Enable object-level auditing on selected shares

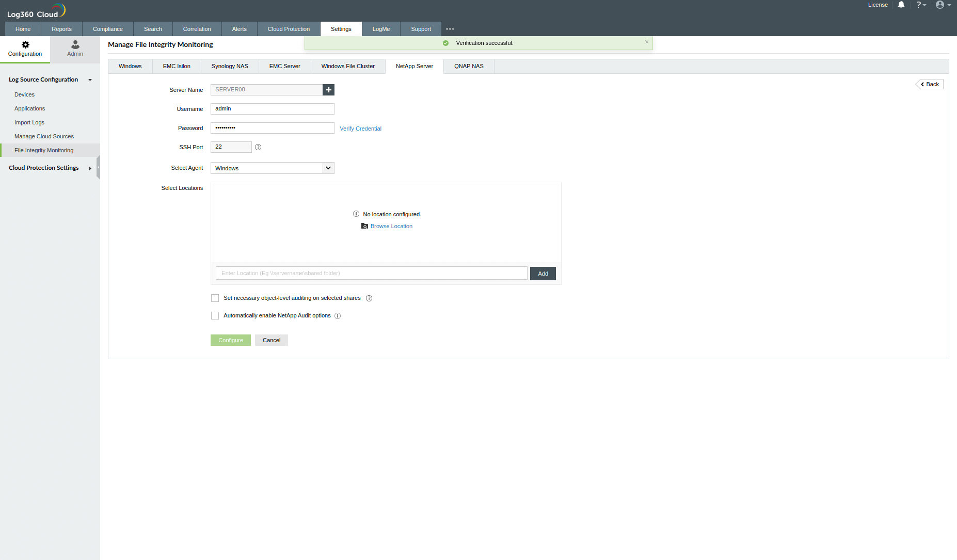coord(215,298)
